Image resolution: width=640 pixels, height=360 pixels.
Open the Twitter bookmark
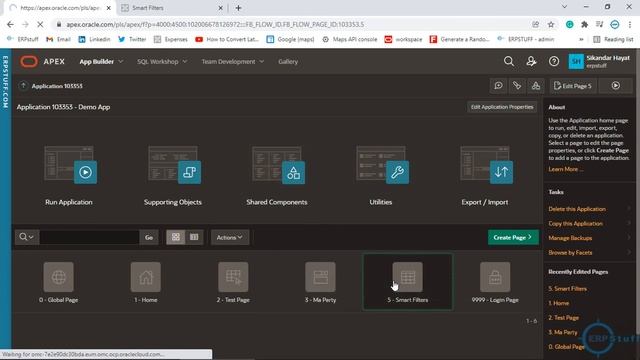[x=132, y=39]
